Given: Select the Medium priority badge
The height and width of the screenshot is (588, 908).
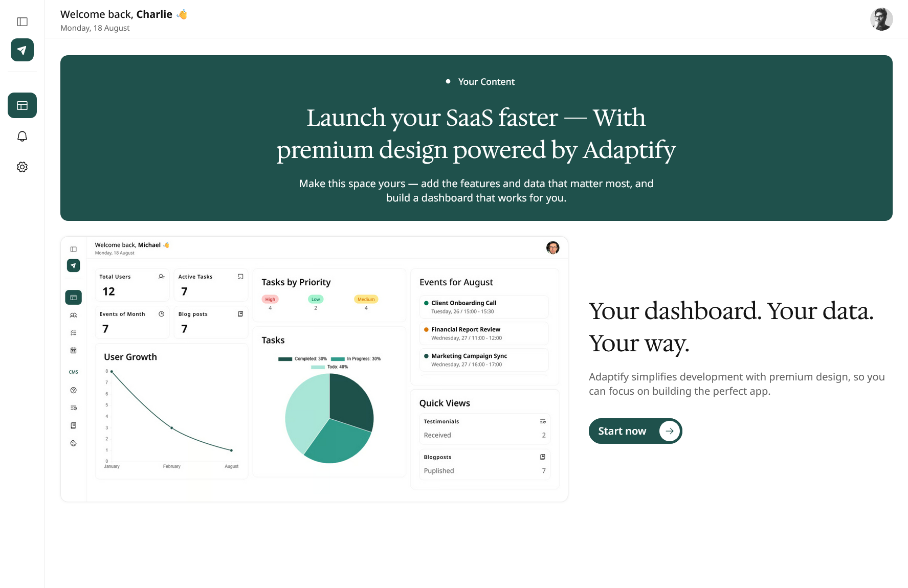Looking at the screenshot, I should pos(366,299).
